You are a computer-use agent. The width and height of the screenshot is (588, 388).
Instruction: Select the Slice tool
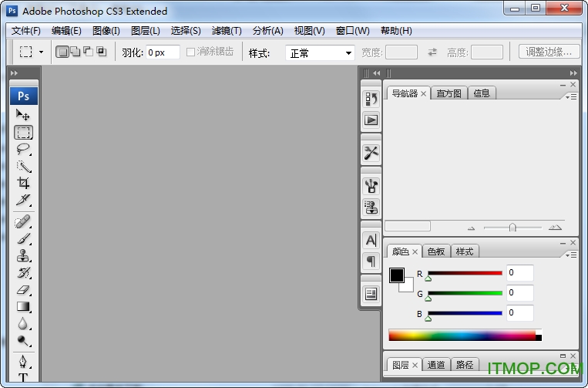23,200
